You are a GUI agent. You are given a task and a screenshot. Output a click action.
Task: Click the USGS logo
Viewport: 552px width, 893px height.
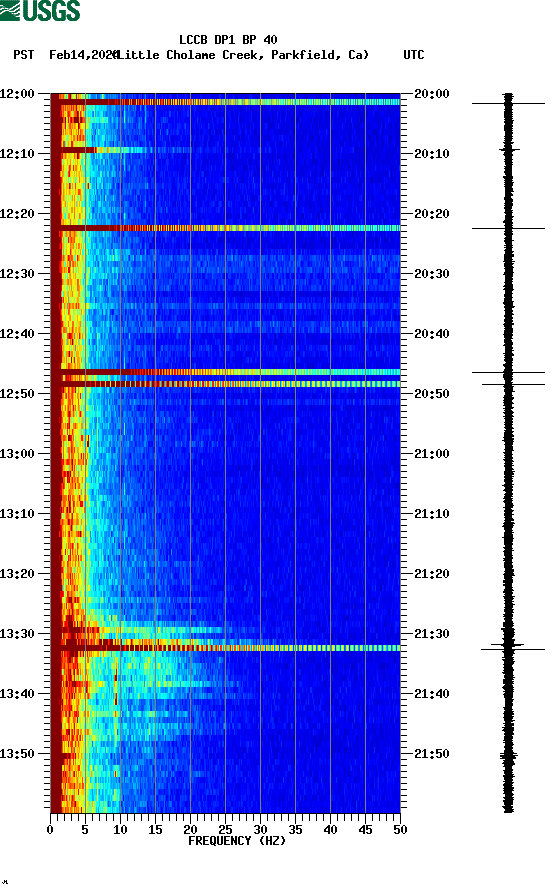tap(40, 11)
